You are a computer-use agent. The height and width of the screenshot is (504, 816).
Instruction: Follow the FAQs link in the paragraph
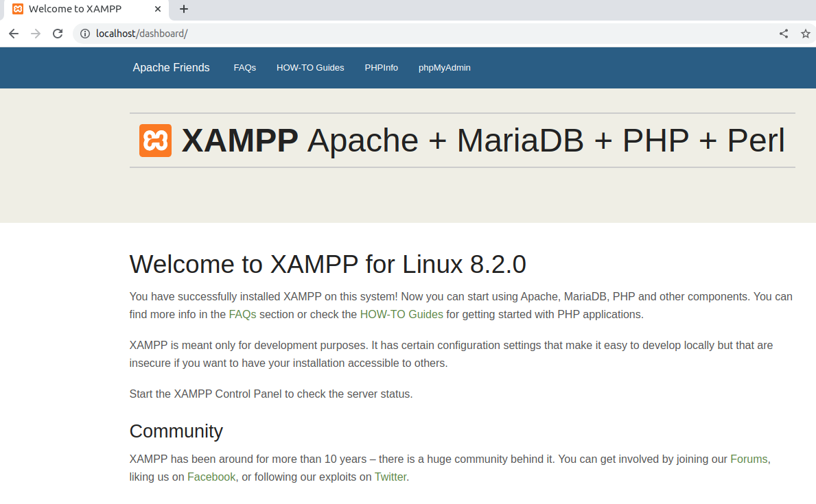tap(242, 315)
